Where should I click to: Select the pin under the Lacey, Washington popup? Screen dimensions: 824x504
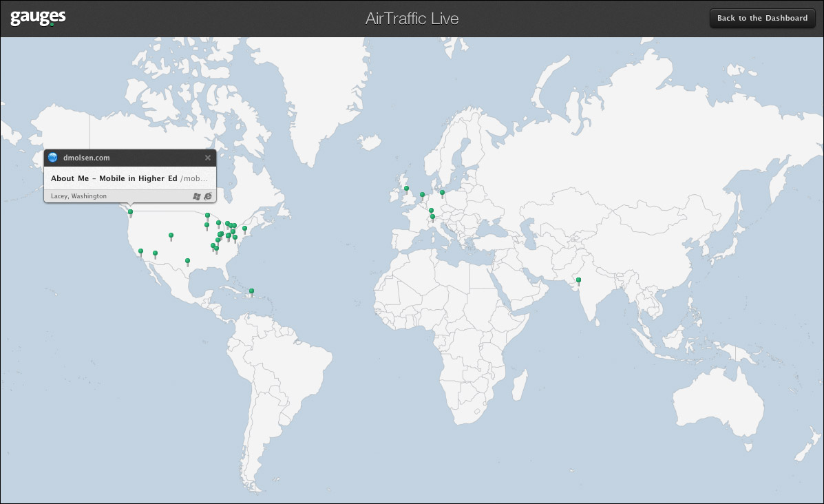[130, 213]
